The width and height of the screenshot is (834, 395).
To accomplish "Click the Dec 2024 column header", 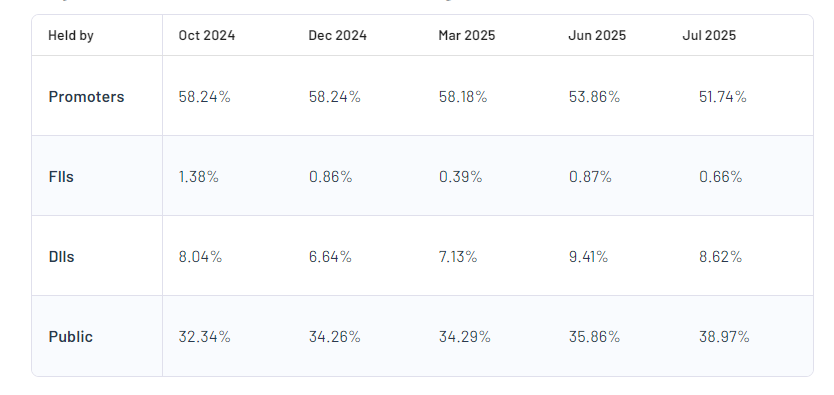I will coord(337,36).
